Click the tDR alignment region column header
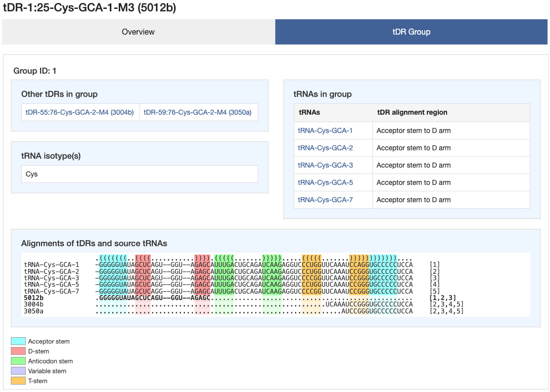This screenshot has width=550, height=392. coord(412,112)
